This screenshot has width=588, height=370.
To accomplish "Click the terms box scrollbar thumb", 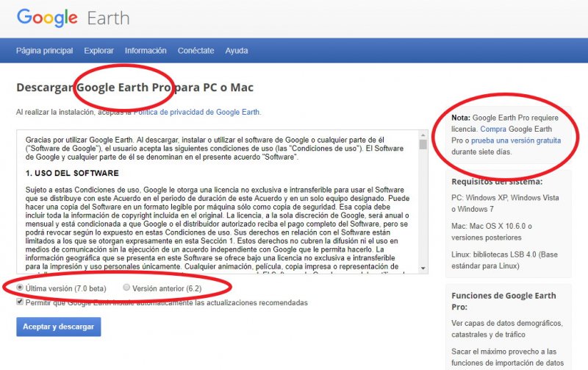I will tap(423, 144).
